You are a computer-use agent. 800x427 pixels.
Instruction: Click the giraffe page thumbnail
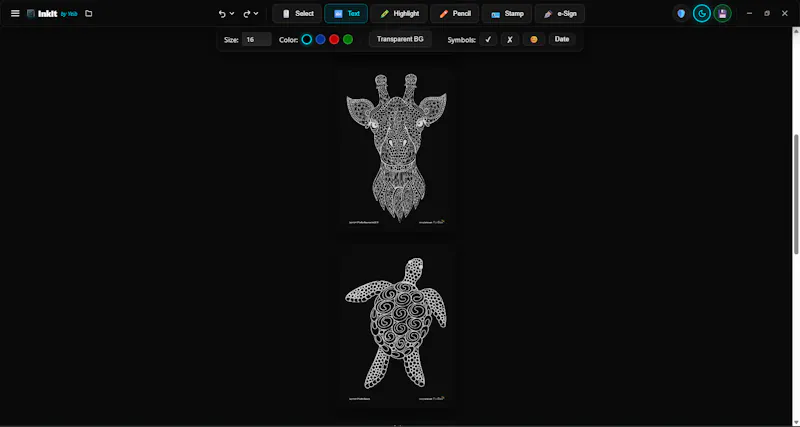coord(396,148)
